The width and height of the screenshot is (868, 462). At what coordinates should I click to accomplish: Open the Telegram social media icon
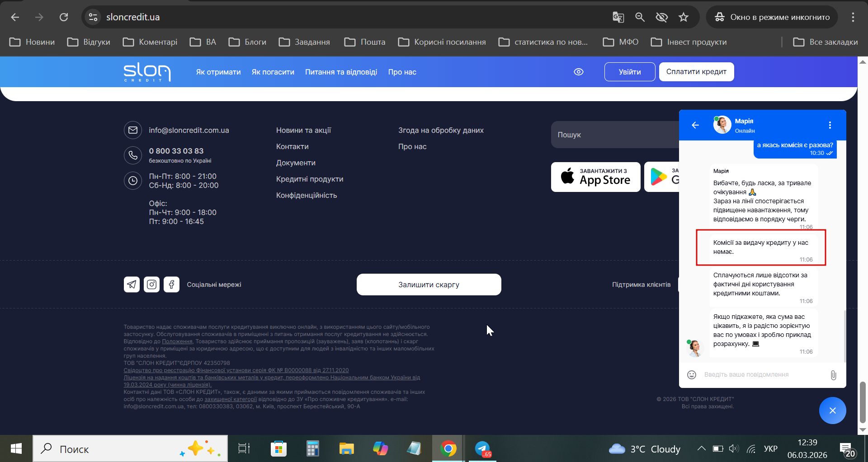[132, 285]
